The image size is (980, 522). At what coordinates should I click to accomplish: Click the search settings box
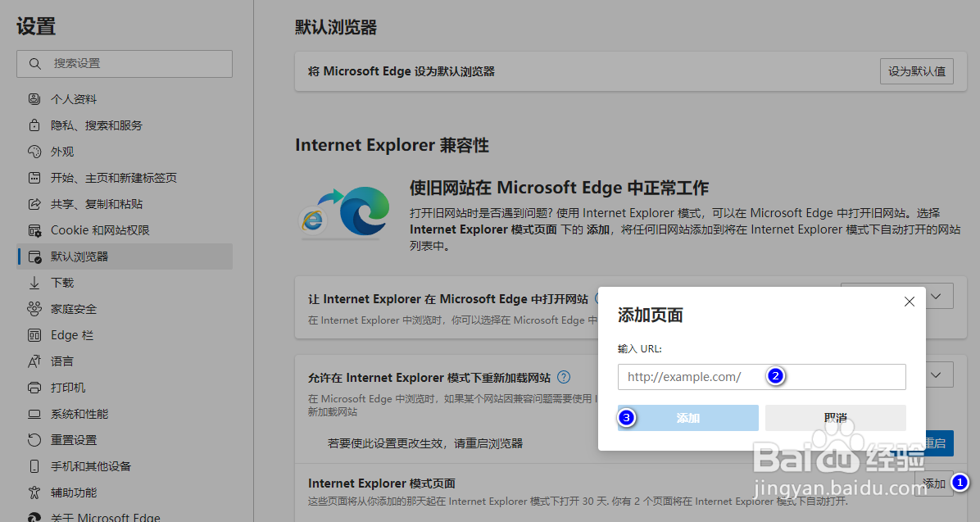pyautogui.click(x=125, y=64)
